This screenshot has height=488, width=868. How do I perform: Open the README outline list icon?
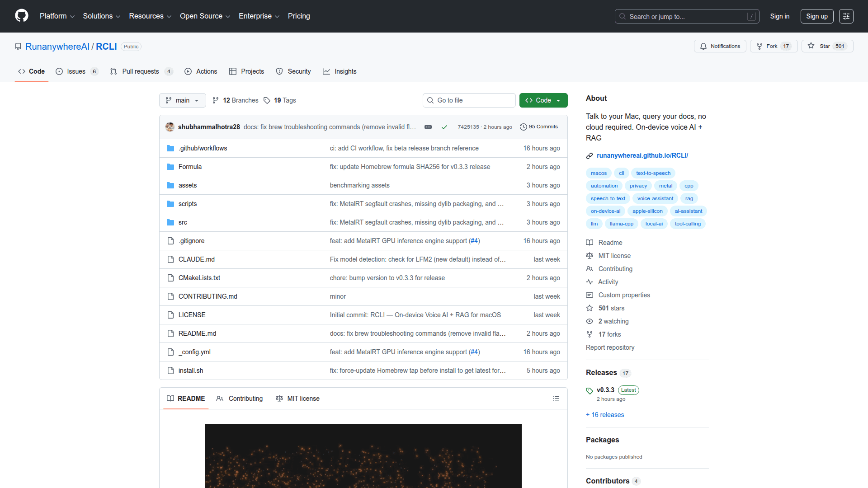pos(556,399)
